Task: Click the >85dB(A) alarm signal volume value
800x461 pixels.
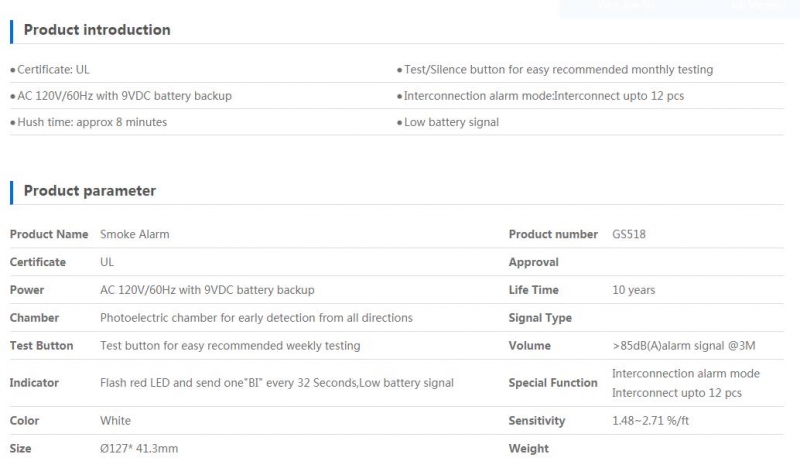Action: (x=684, y=346)
